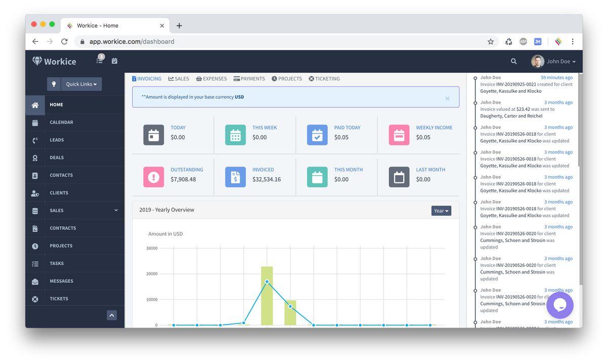This screenshot has height=364, width=608.
Task: Open the Year period dropdown
Action: click(441, 211)
